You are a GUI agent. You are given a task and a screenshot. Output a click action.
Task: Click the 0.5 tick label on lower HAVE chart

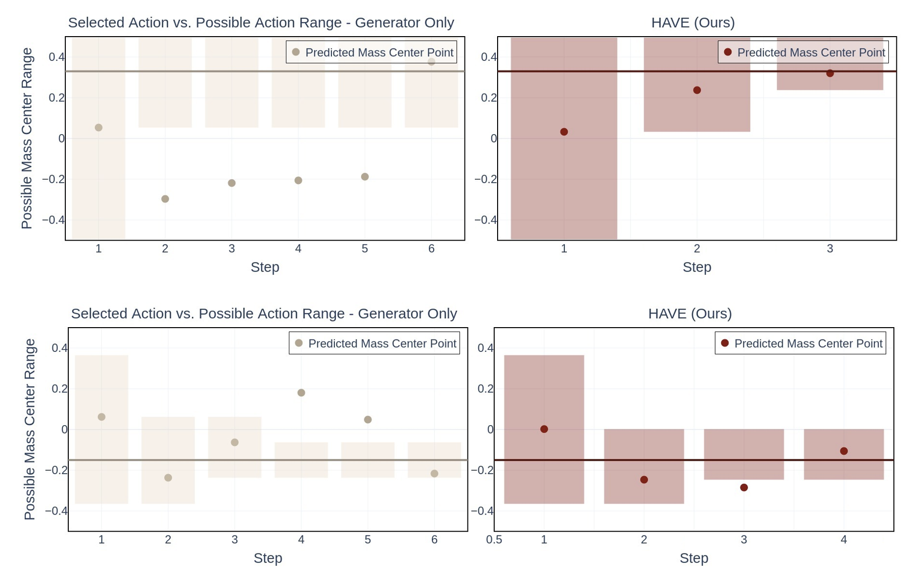pos(494,540)
